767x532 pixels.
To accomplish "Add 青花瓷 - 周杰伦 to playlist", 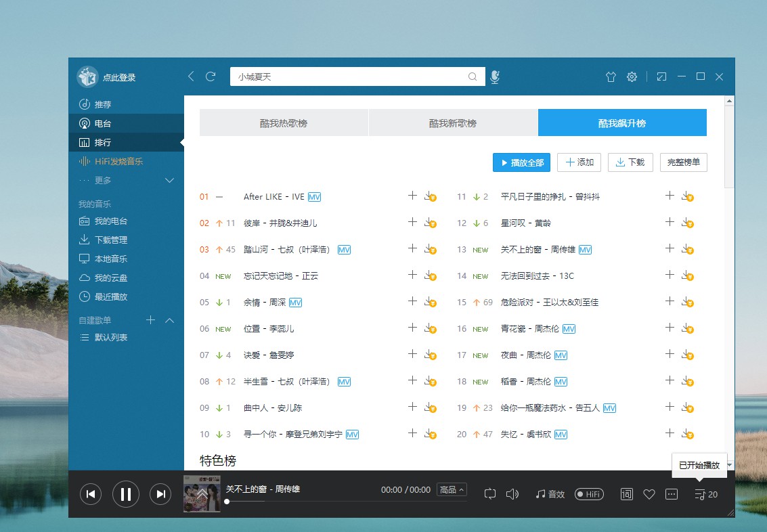I will pos(670,328).
